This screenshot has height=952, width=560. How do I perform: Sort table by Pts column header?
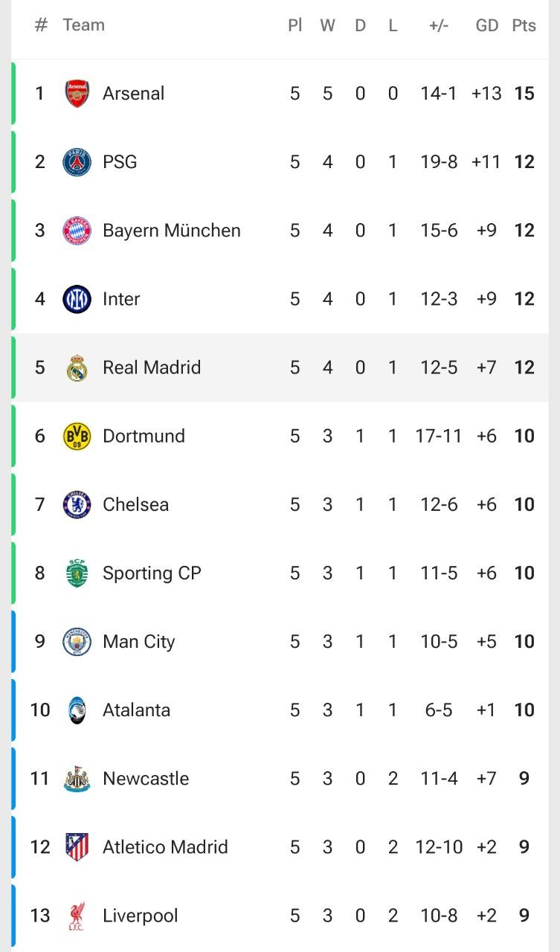524,25
